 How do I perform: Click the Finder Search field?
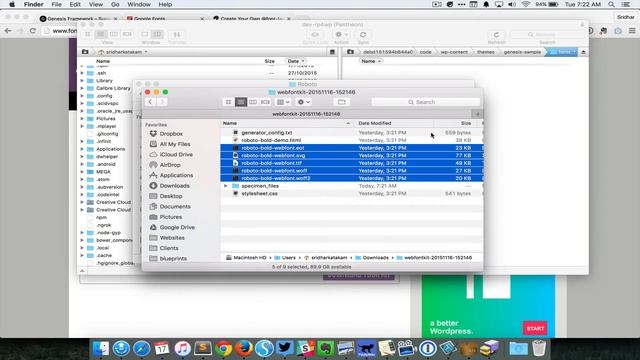[x=425, y=102]
